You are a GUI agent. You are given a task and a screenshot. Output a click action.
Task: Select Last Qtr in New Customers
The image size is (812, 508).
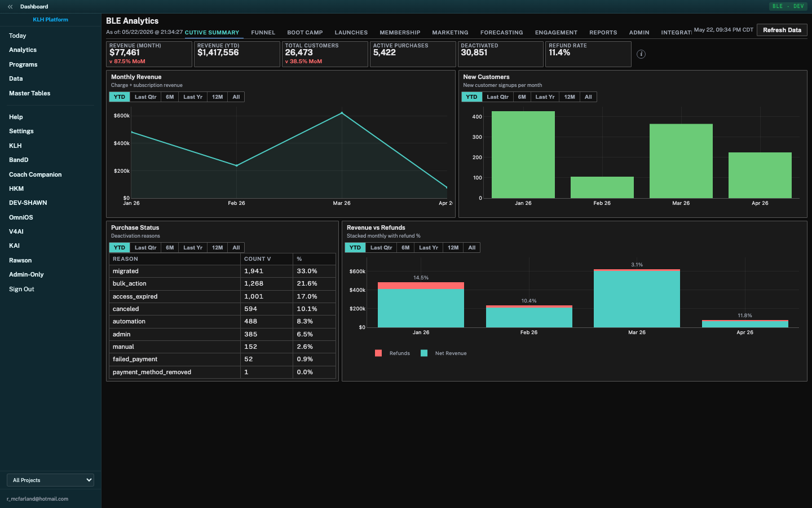[498, 97]
